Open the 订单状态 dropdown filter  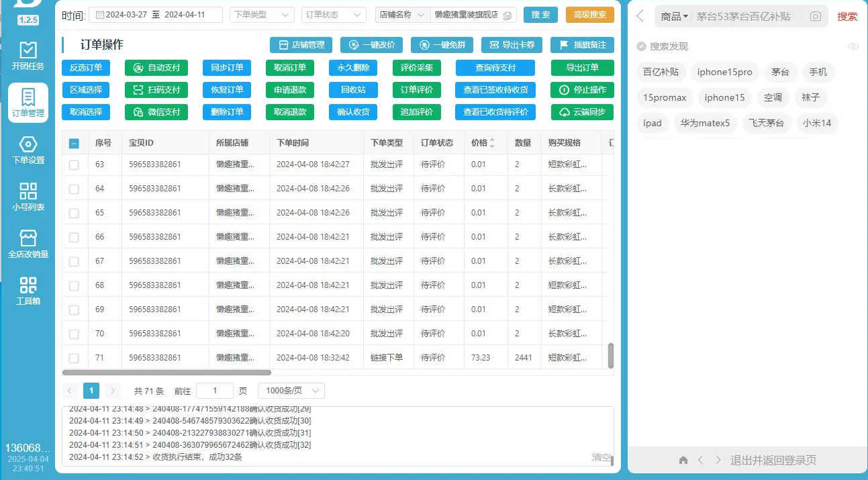(334, 15)
